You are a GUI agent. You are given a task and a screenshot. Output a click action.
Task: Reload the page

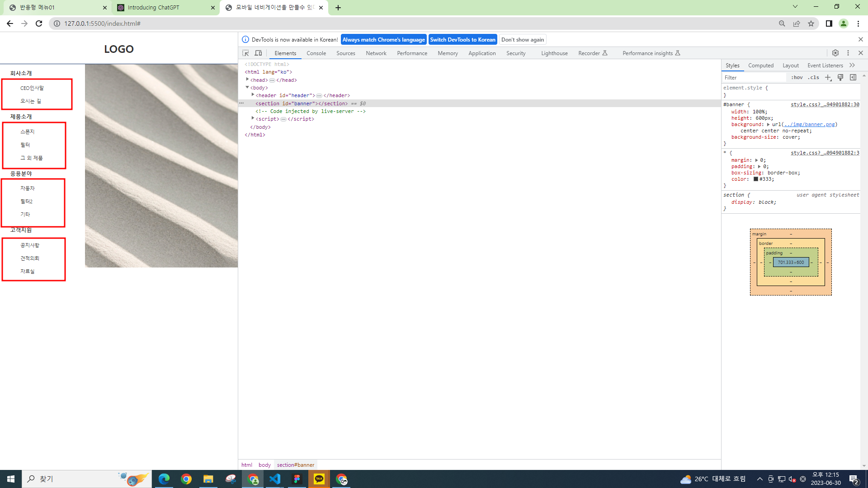pyautogui.click(x=39, y=23)
